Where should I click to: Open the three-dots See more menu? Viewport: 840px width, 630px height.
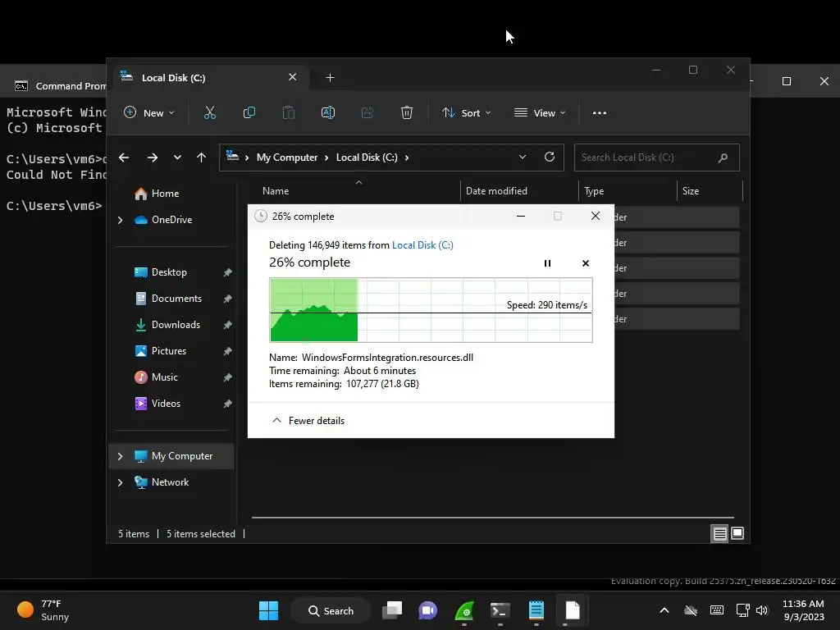(600, 112)
